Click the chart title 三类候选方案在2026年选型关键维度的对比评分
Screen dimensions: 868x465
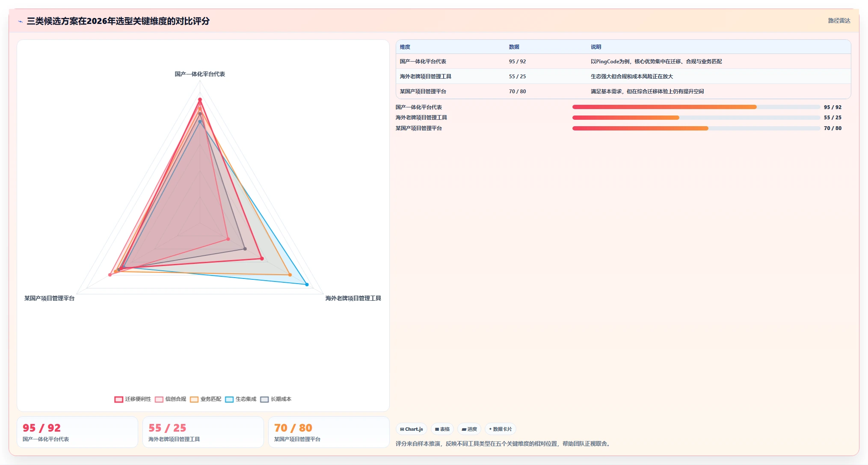coord(118,21)
